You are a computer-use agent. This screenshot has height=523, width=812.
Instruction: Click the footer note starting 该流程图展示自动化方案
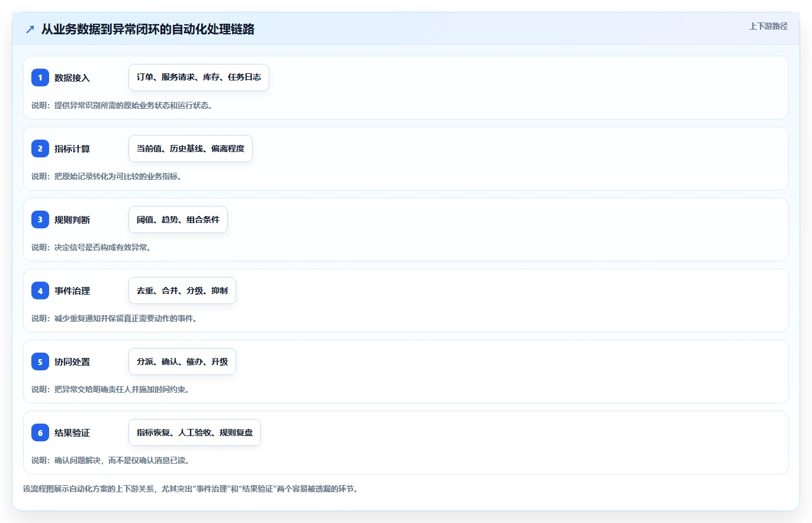pyautogui.click(x=190, y=489)
